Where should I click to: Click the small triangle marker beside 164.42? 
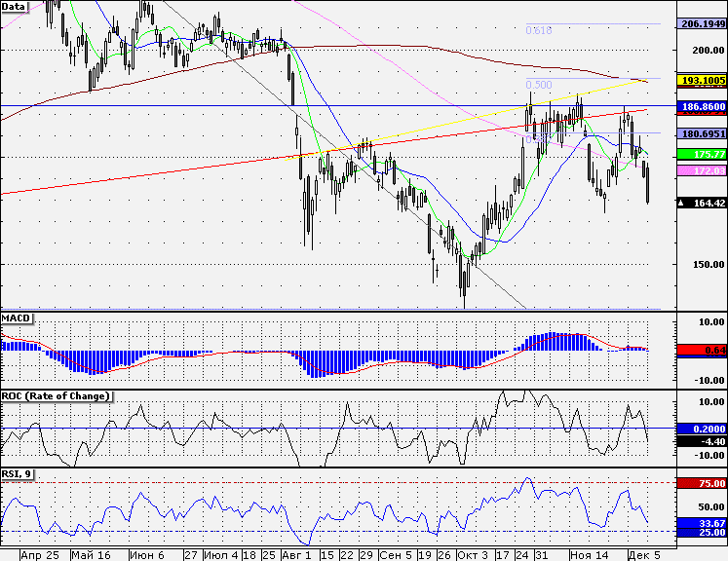tap(681, 204)
